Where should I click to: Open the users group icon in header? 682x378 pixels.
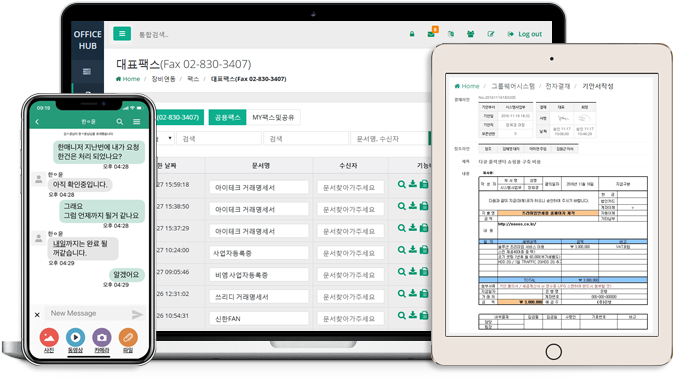pos(471,34)
